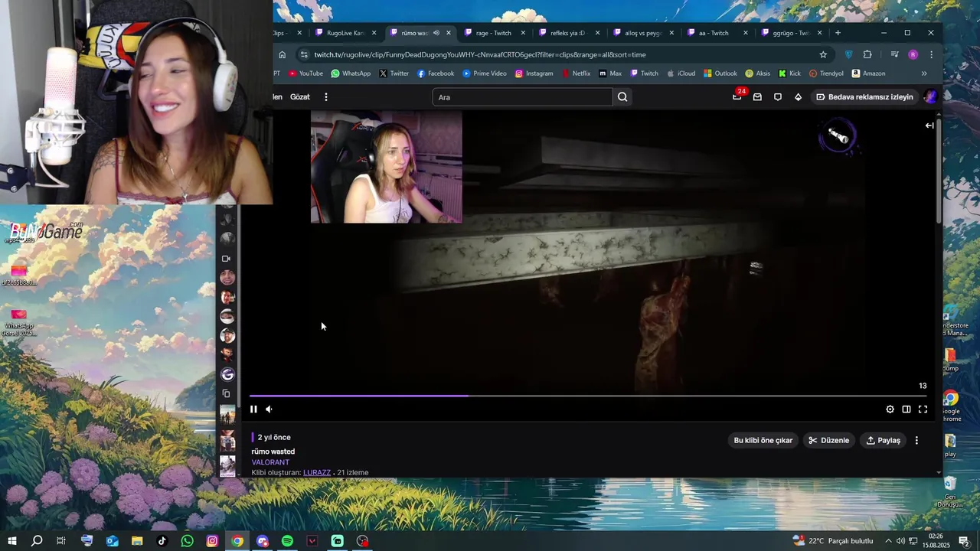Viewport: 980px width, 551px height.
Task: Share clip with Paylaş button
Action: [x=884, y=440]
